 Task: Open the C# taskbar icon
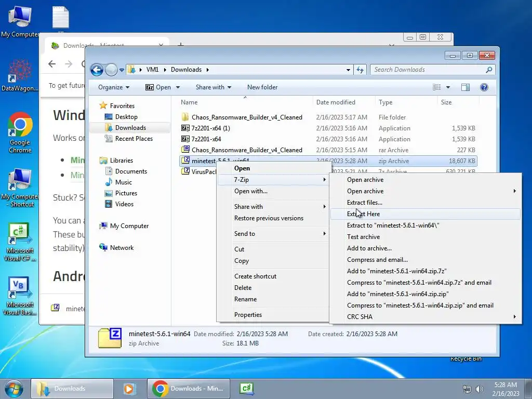pos(247,389)
